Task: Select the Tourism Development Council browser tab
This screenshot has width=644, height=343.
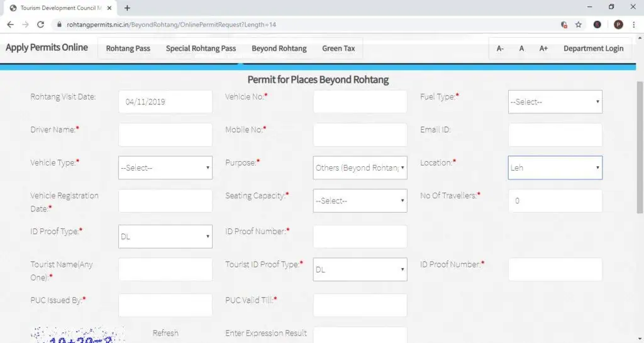Action: coord(61,8)
